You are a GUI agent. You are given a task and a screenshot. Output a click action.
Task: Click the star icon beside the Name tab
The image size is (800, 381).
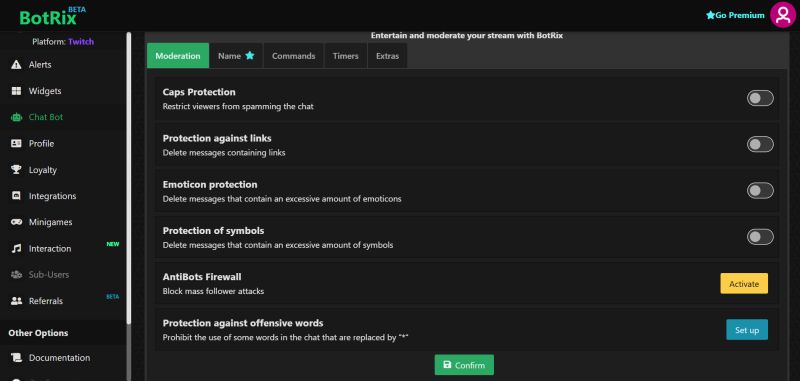click(249, 56)
